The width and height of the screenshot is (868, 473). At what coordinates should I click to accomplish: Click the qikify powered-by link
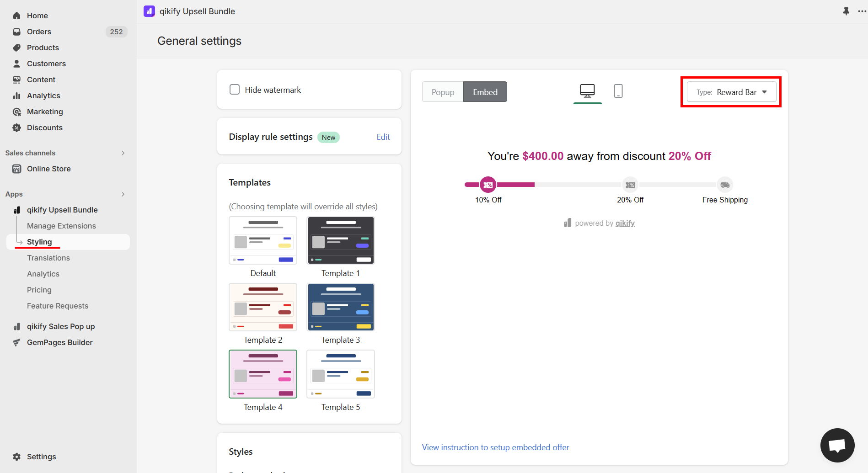point(625,223)
